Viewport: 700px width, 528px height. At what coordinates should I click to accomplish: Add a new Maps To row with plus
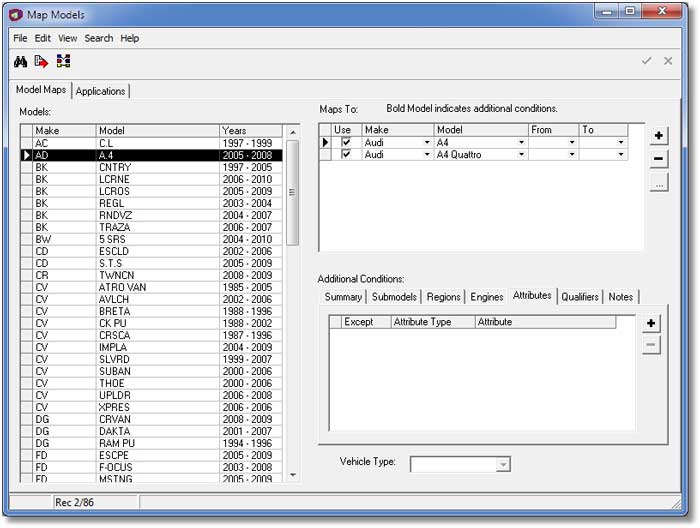click(659, 136)
